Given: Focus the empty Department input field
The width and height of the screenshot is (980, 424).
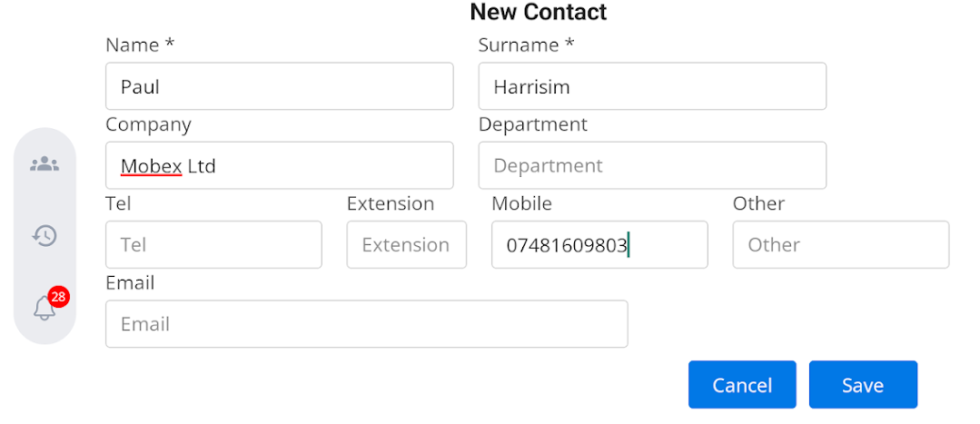Looking at the screenshot, I should [x=652, y=165].
